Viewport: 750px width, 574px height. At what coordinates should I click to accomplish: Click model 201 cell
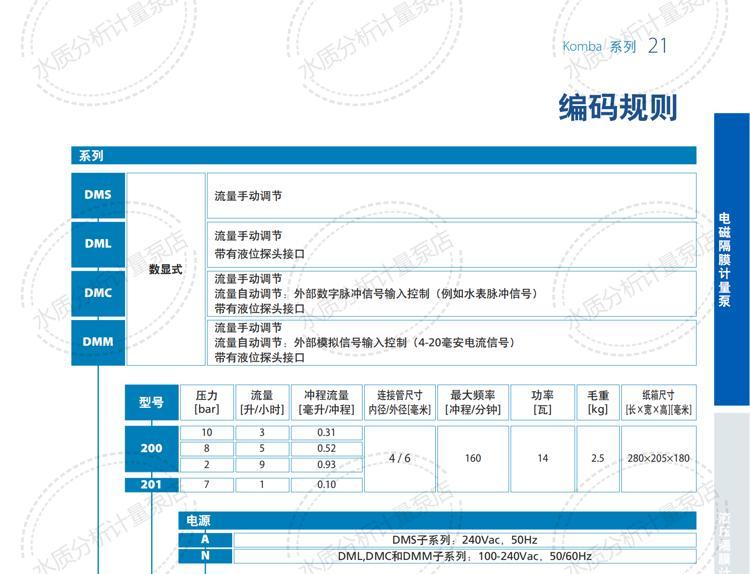coord(152,485)
